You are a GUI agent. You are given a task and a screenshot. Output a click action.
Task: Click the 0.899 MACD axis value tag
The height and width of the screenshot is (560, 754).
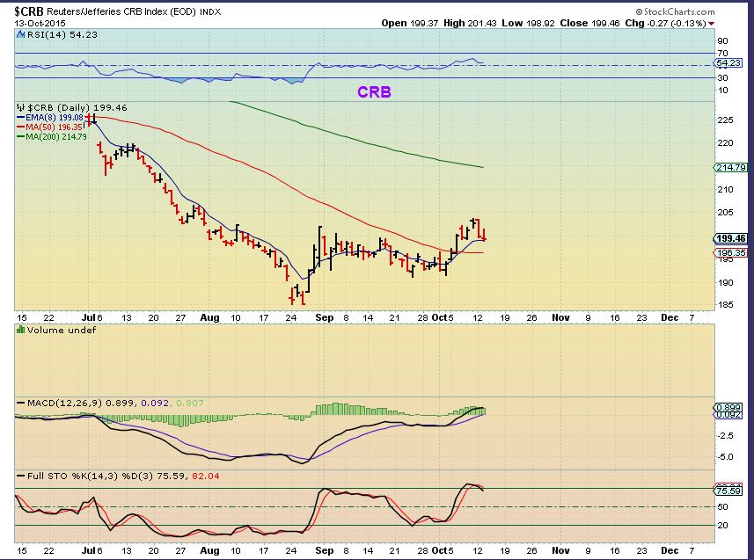(728, 407)
